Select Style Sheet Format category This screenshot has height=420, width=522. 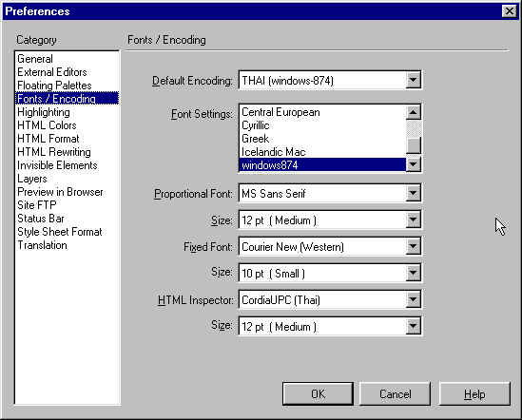pos(67,232)
